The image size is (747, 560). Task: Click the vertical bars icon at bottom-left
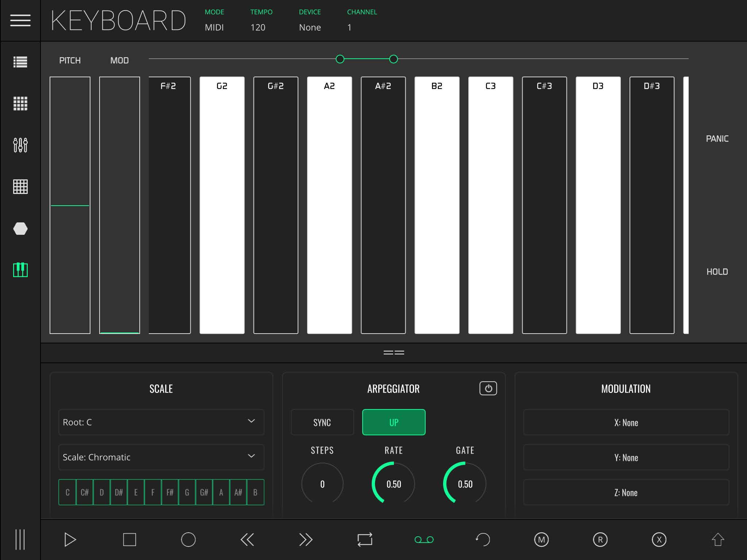pos(20,540)
